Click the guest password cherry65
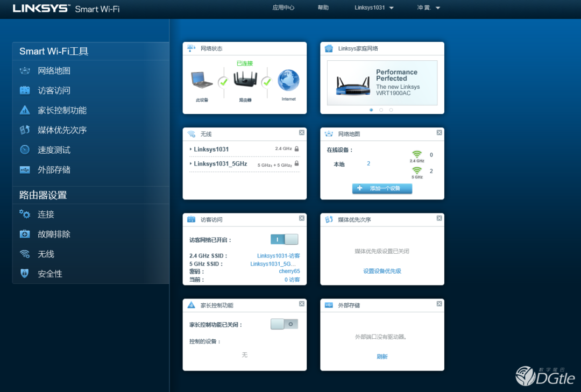 pyautogui.click(x=289, y=271)
